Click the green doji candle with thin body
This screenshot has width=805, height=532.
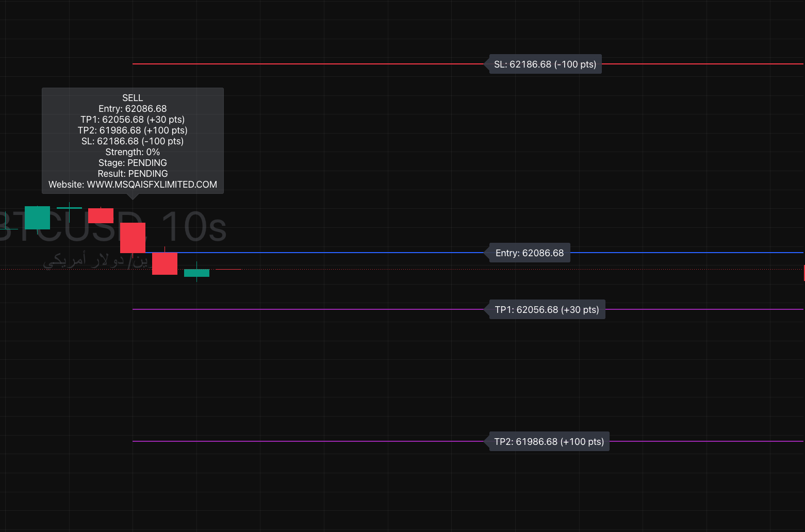(69, 208)
